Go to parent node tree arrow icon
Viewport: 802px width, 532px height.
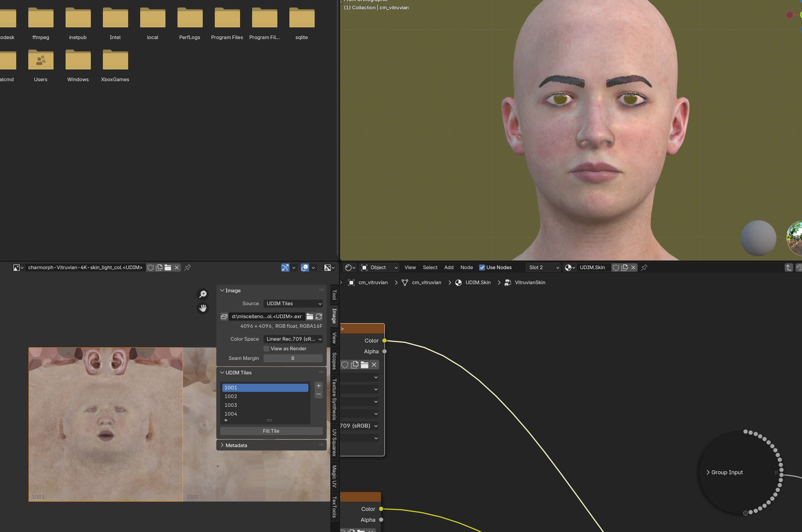click(789, 268)
